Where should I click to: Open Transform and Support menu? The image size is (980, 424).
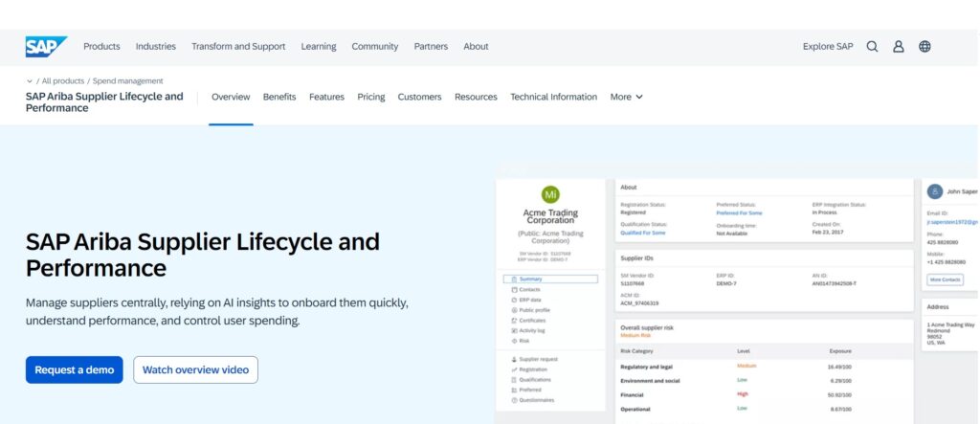click(x=238, y=46)
